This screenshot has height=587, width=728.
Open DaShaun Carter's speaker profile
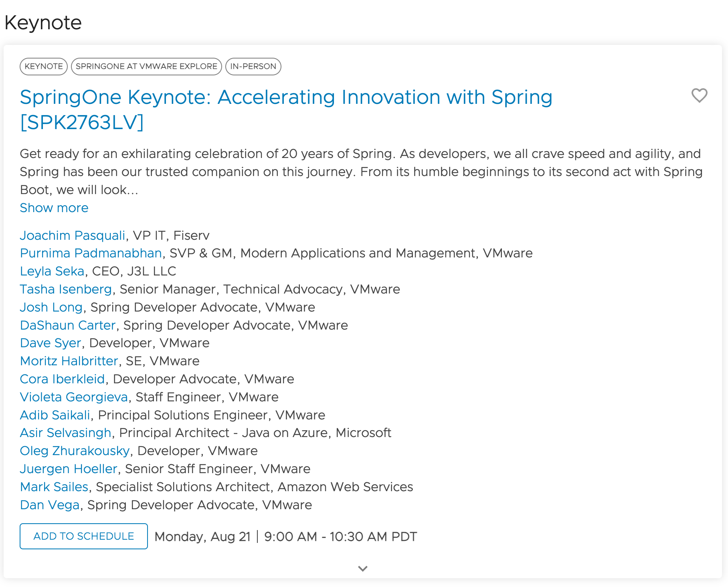click(67, 325)
